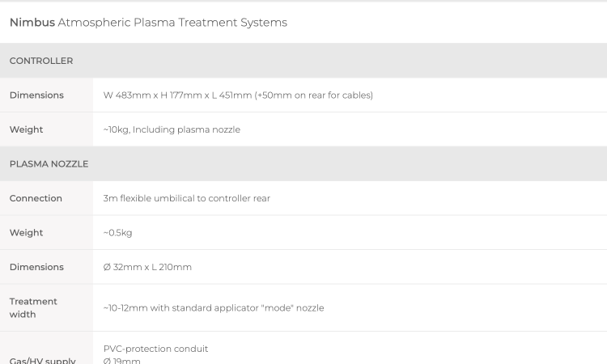607x364 pixels.
Task: Click the ~10kg including plasma nozzle text
Action: 172,129
